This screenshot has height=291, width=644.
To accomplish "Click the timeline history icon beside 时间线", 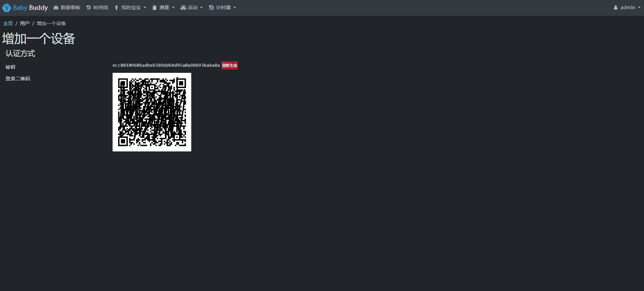I will [x=89, y=8].
